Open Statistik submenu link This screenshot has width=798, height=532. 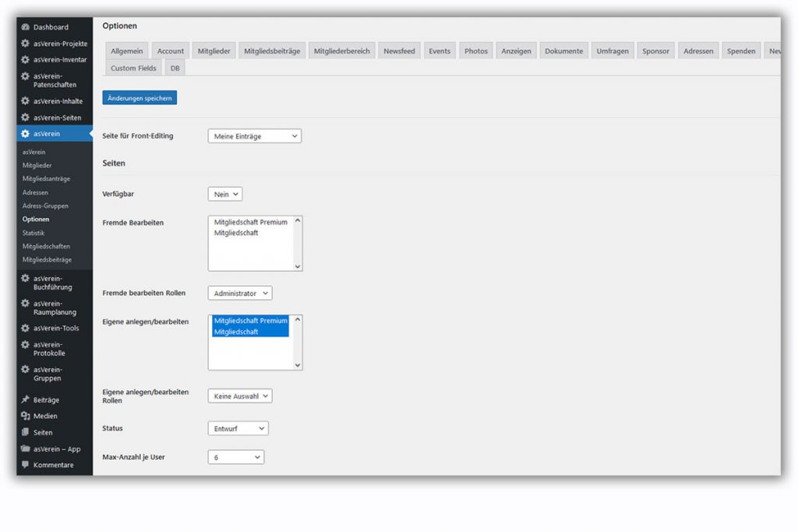33,233
